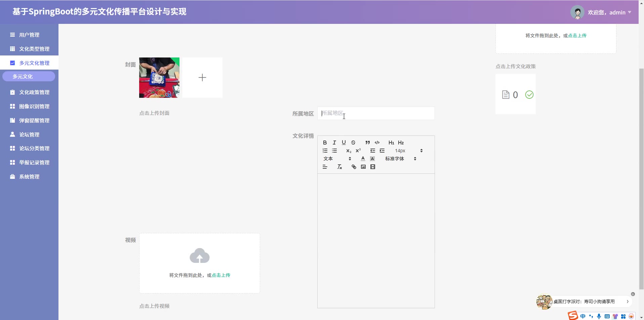Open the text background color picker
The image size is (644, 320).
372,159
